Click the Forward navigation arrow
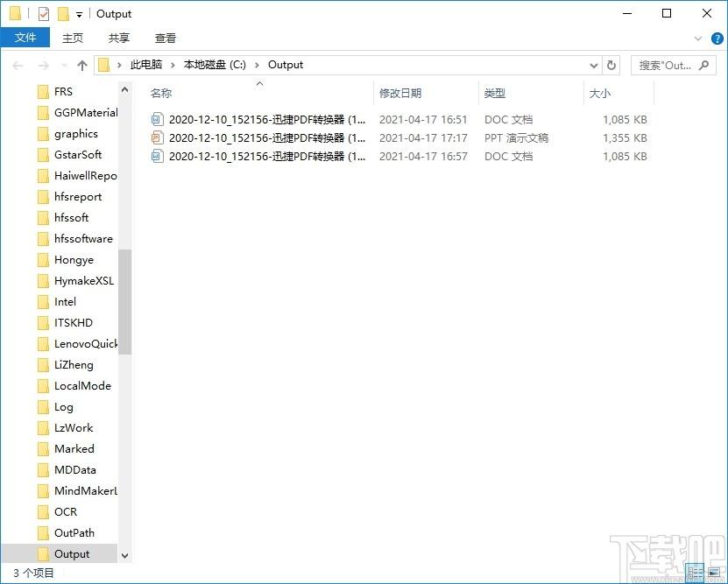The image size is (728, 584). [44, 66]
